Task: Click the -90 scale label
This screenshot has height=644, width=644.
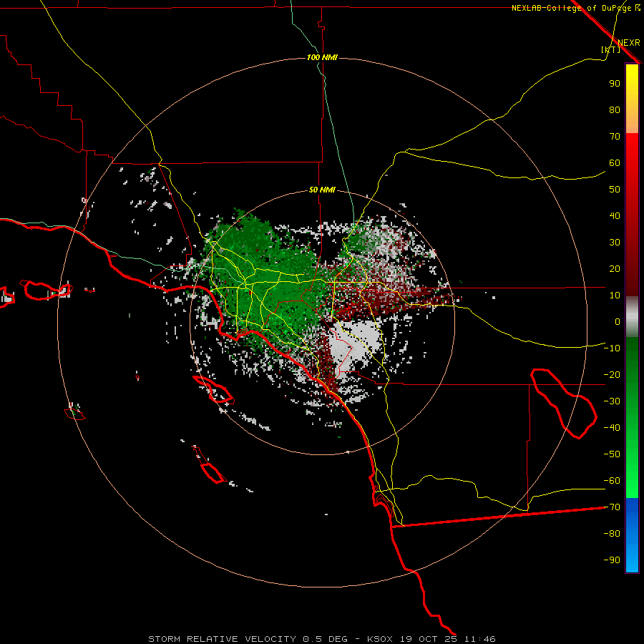Action: click(x=612, y=560)
